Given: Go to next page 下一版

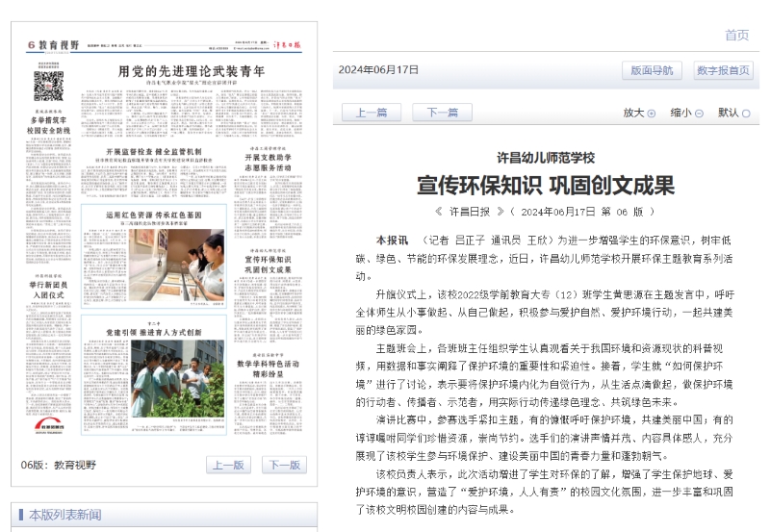Looking at the screenshot, I should click(284, 466).
